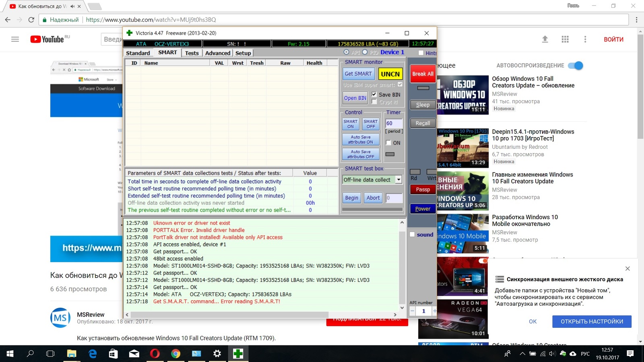This screenshot has height=362, width=644.
Task: Click SMART ON button
Action: 351,124
